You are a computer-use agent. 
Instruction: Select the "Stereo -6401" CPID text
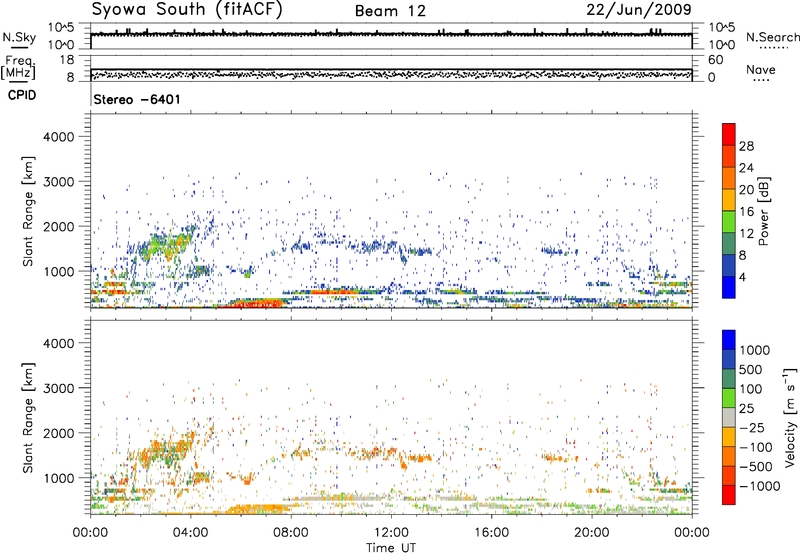tap(137, 99)
